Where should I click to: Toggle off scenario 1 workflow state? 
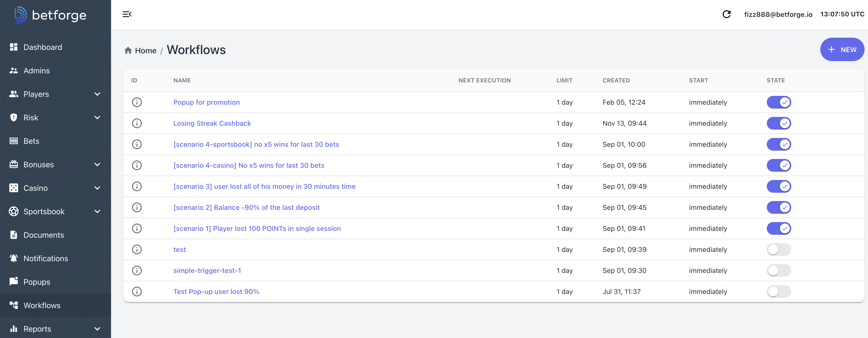click(779, 228)
